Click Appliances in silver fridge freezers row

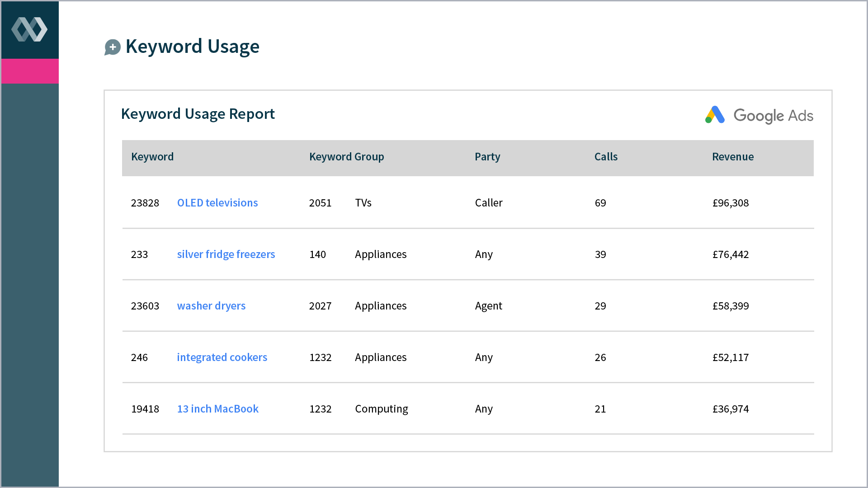click(x=381, y=254)
